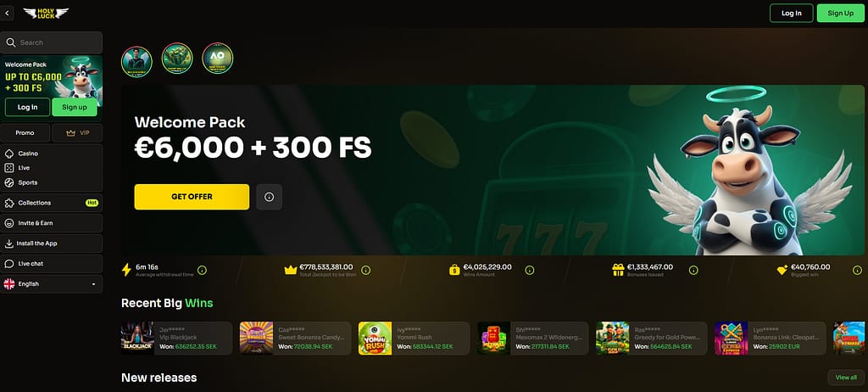Click info icon beside Wins Amount
868x392 pixels.
click(530, 270)
